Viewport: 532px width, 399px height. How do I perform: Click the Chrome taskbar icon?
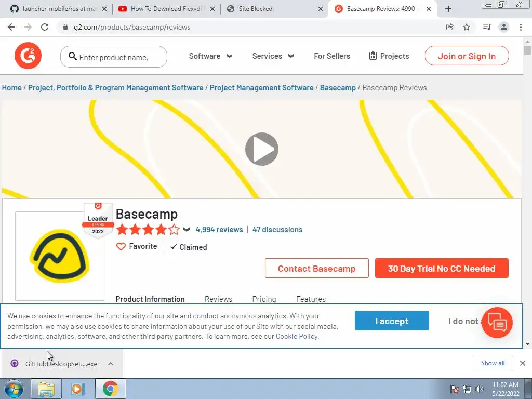pos(110,389)
